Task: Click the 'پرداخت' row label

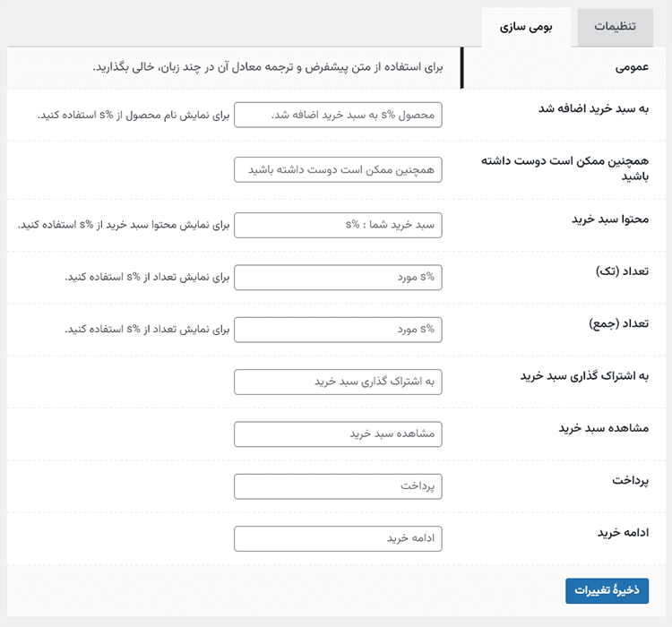Action: tap(630, 481)
